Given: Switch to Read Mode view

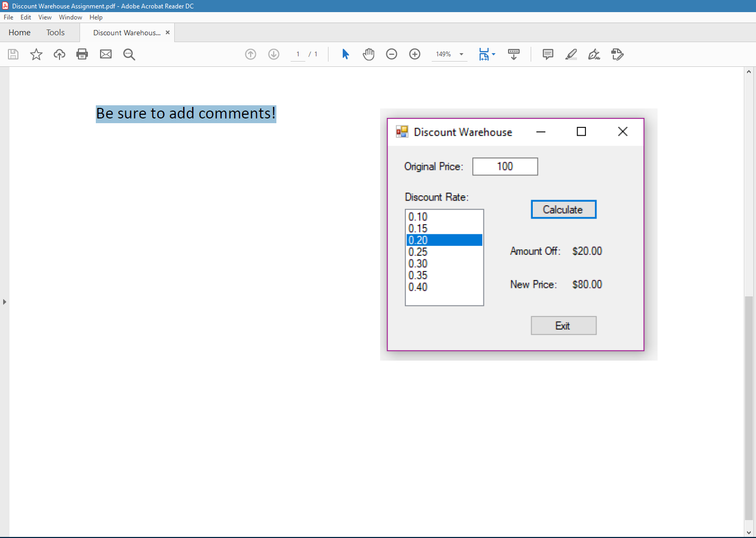Looking at the screenshot, I should pos(513,54).
